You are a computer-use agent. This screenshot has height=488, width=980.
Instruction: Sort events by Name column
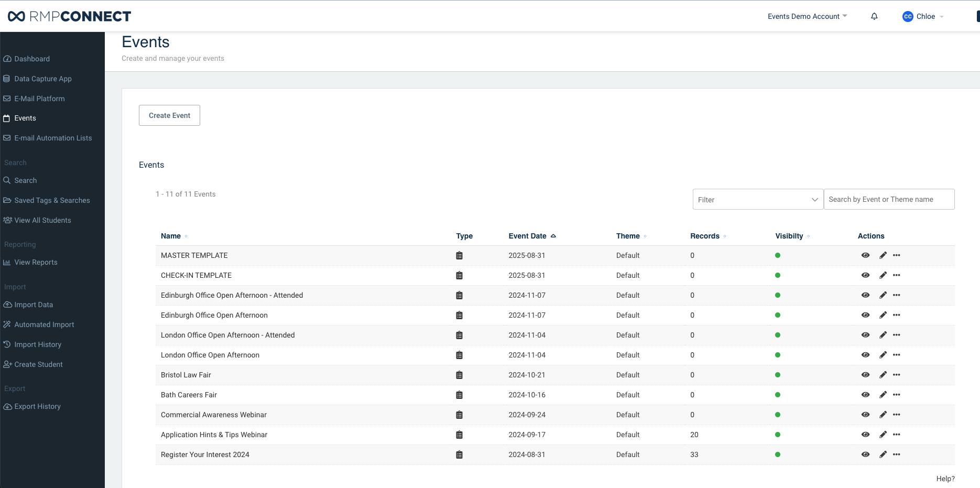point(174,236)
